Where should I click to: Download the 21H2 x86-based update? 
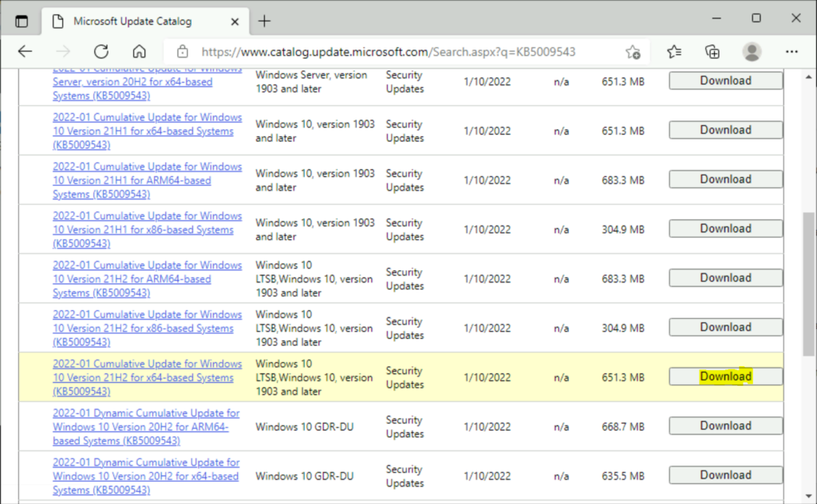pyautogui.click(x=726, y=327)
